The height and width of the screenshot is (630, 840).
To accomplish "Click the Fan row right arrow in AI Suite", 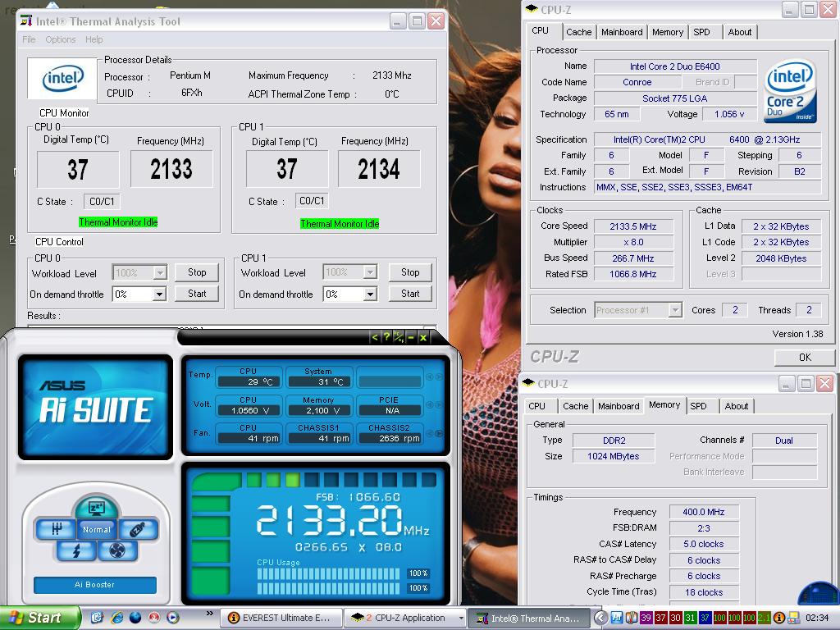I will pyautogui.click(x=440, y=433).
